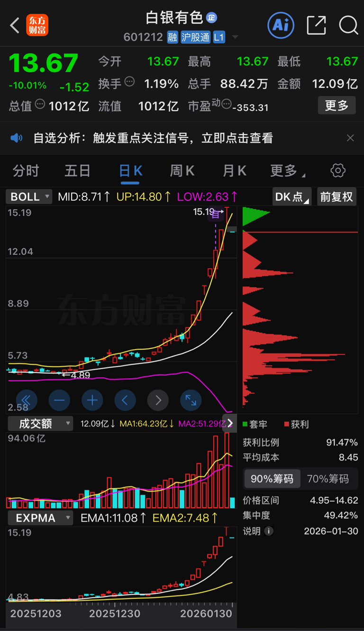Open 前复权 adjustment selector
364x631 pixels.
coord(337,196)
